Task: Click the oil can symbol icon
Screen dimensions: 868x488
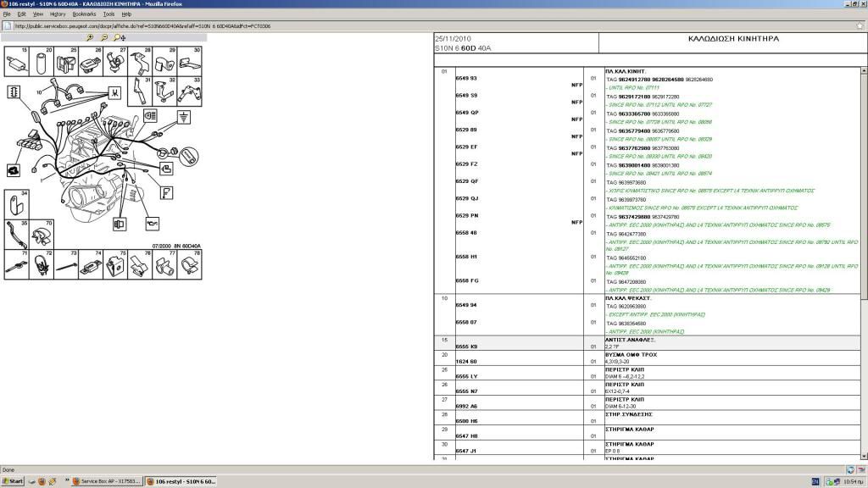Action: [153, 224]
